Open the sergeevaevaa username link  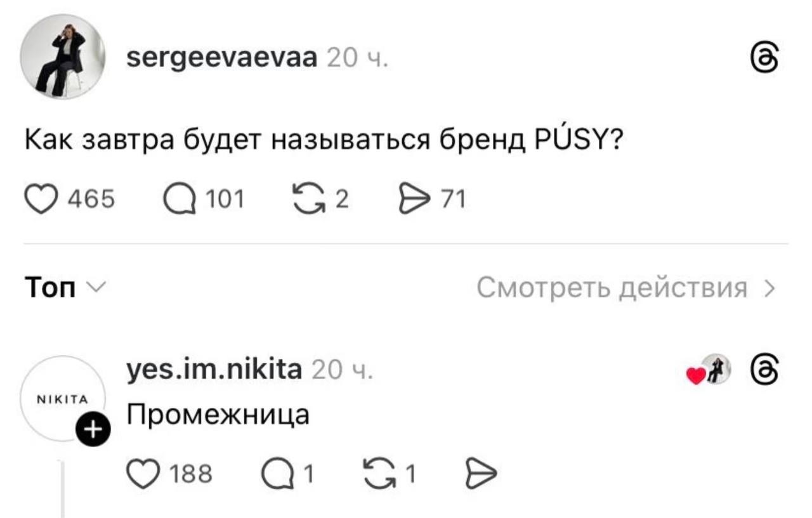(x=222, y=58)
